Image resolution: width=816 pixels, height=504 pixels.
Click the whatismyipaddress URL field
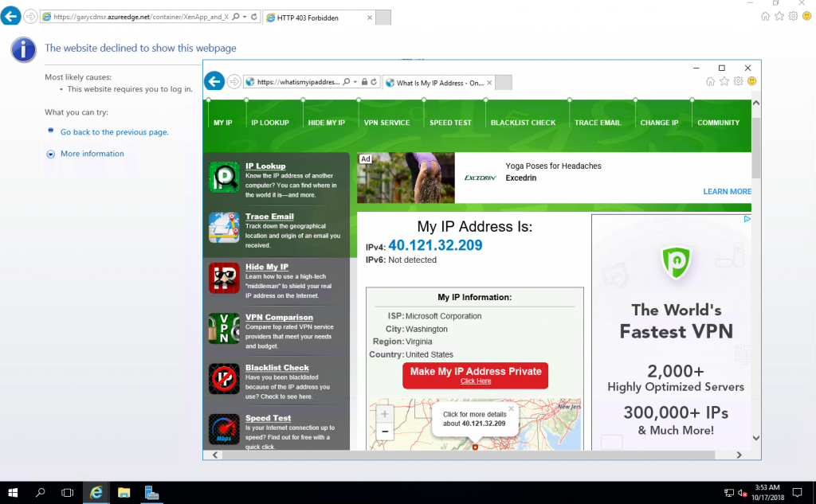pyautogui.click(x=298, y=82)
